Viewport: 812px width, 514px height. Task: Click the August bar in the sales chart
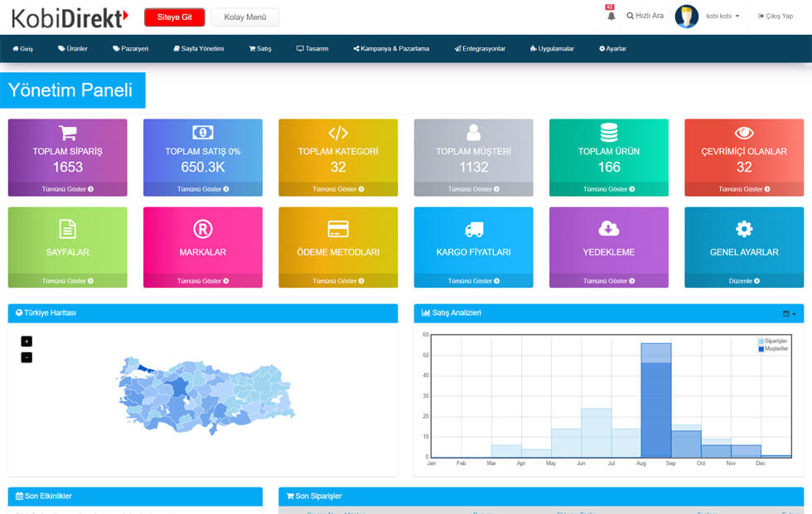[x=655, y=406]
